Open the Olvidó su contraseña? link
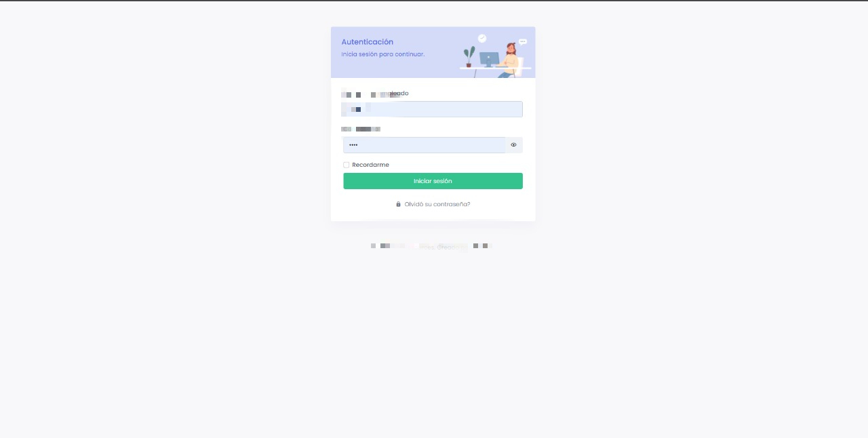Screen dimensions: 868x438 pyautogui.click(x=437, y=204)
